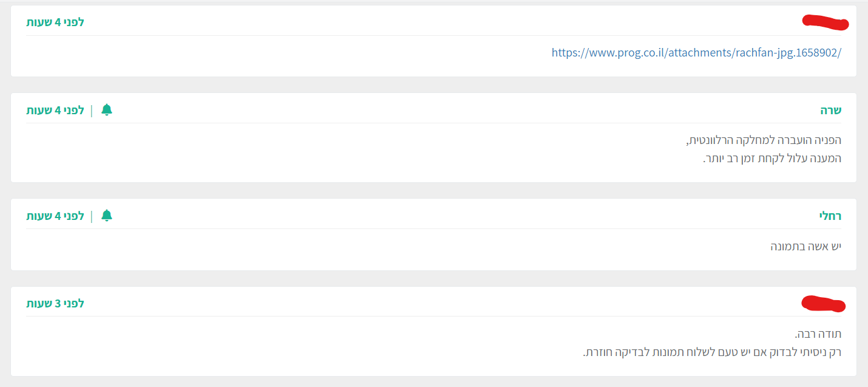Click the line המענה עלול לקחת זמן רב יותר

pos(771,159)
